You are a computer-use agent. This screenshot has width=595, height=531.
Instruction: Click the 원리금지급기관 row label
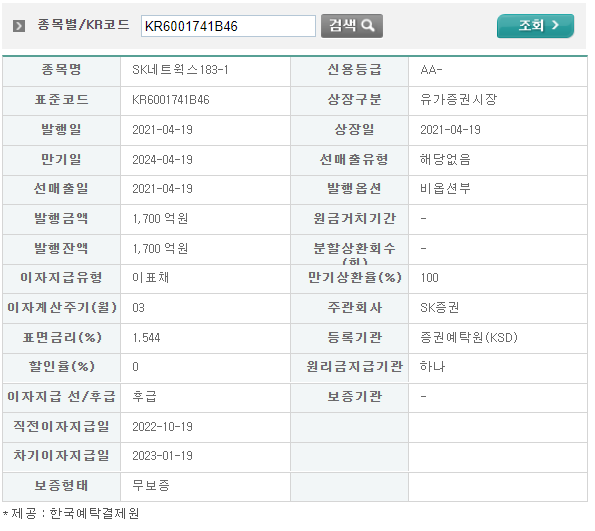coord(354,367)
